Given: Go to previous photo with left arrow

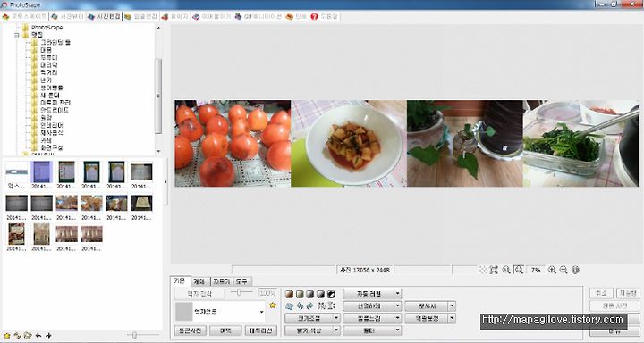Looking at the screenshot, I should click(38, 336).
